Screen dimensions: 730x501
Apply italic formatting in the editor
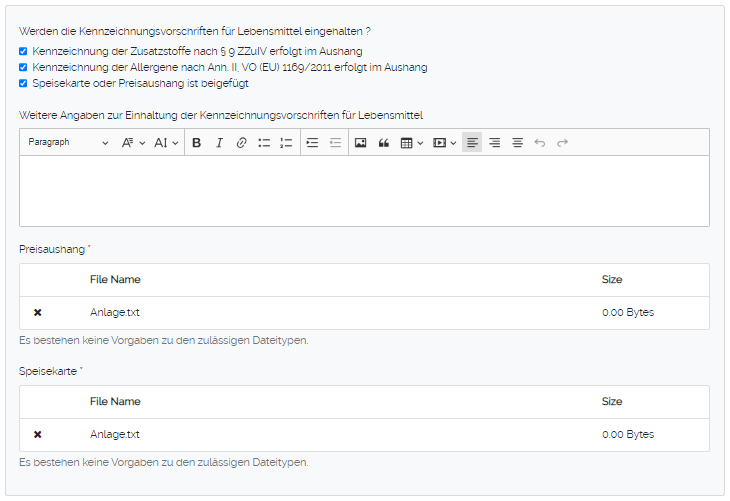[219, 143]
